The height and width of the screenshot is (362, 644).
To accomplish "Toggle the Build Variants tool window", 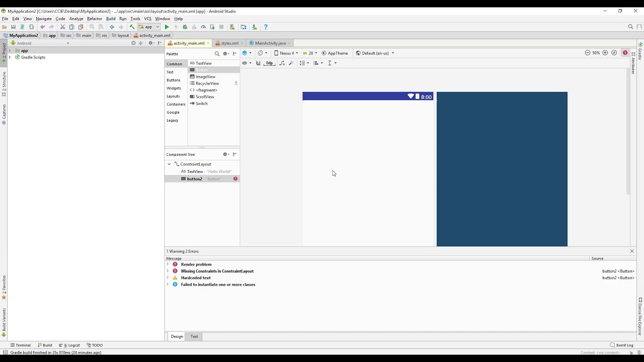I will [x=4, y=322].
